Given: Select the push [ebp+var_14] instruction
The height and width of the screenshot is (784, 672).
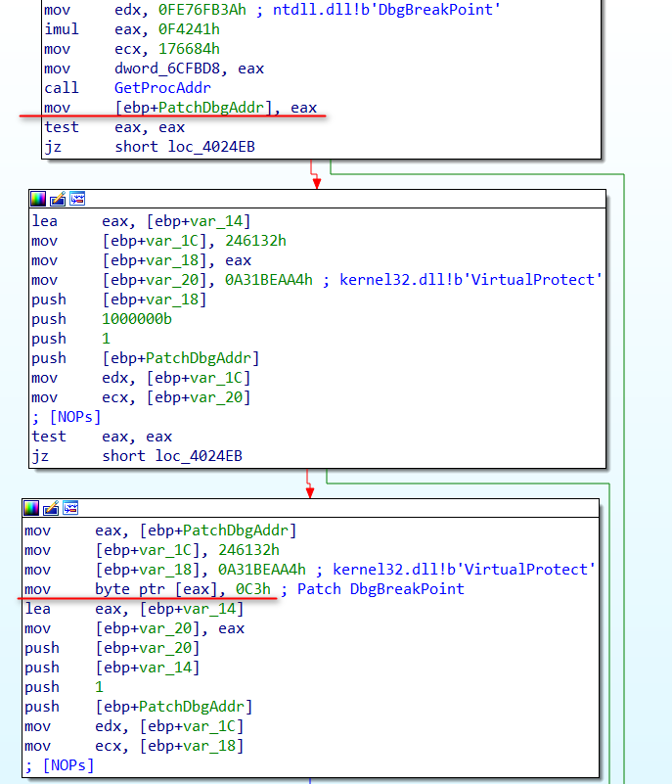Looking at the screenshot, I should point(112,668).
